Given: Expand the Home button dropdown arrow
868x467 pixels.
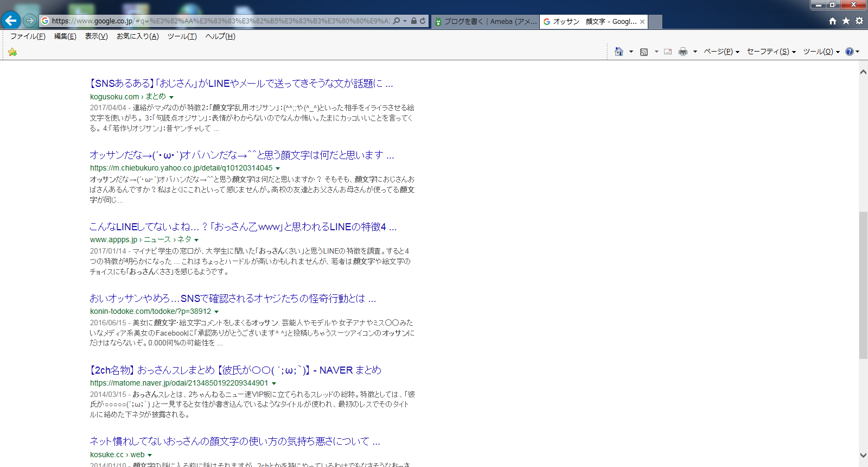Looking at the screenshot, I should (x=631, y=52).
